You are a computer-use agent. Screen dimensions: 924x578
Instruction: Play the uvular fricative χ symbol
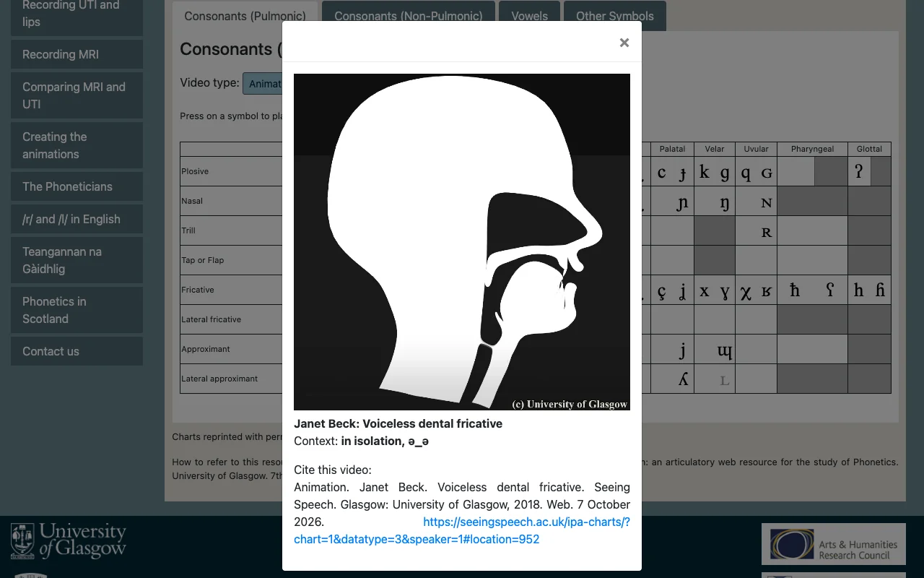point(746,291)
